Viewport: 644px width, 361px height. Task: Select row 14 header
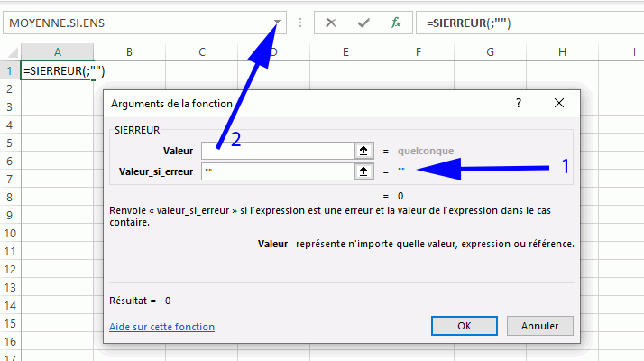coord(10,305)
